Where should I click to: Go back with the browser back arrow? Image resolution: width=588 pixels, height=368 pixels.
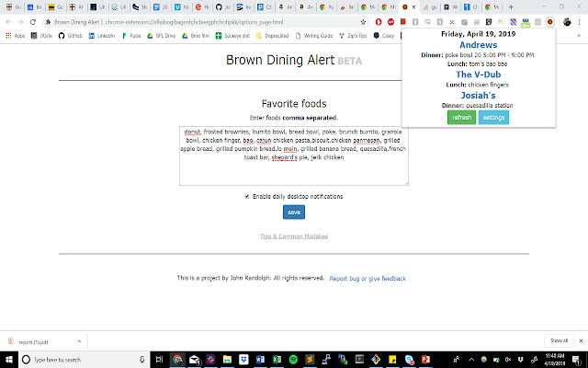click(8, 22)
